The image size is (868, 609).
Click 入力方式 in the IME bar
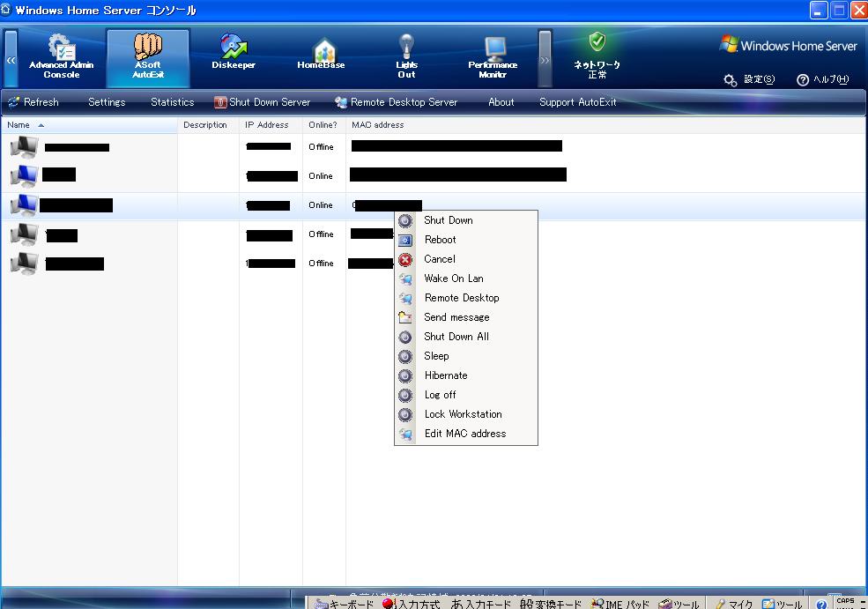point(412,604)
